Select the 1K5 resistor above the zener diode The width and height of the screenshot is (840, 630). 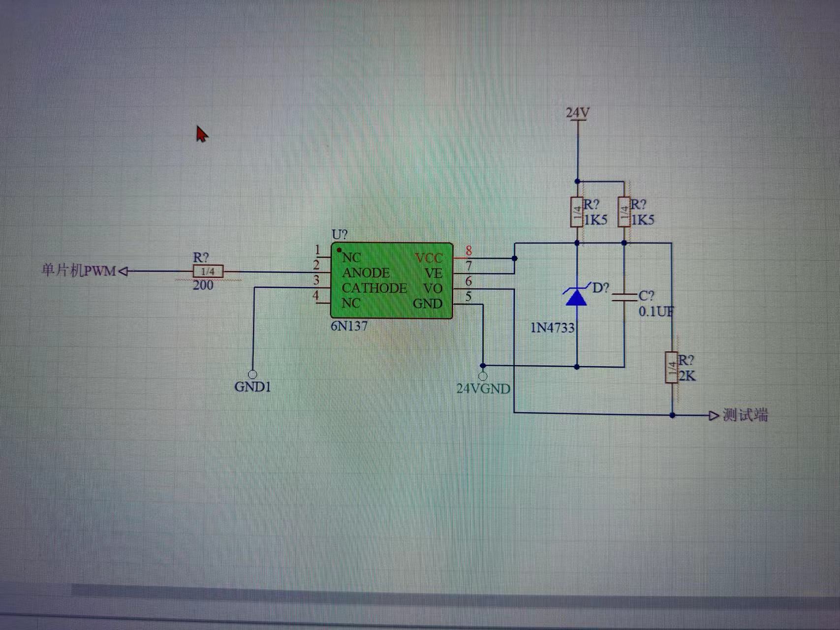577,212
